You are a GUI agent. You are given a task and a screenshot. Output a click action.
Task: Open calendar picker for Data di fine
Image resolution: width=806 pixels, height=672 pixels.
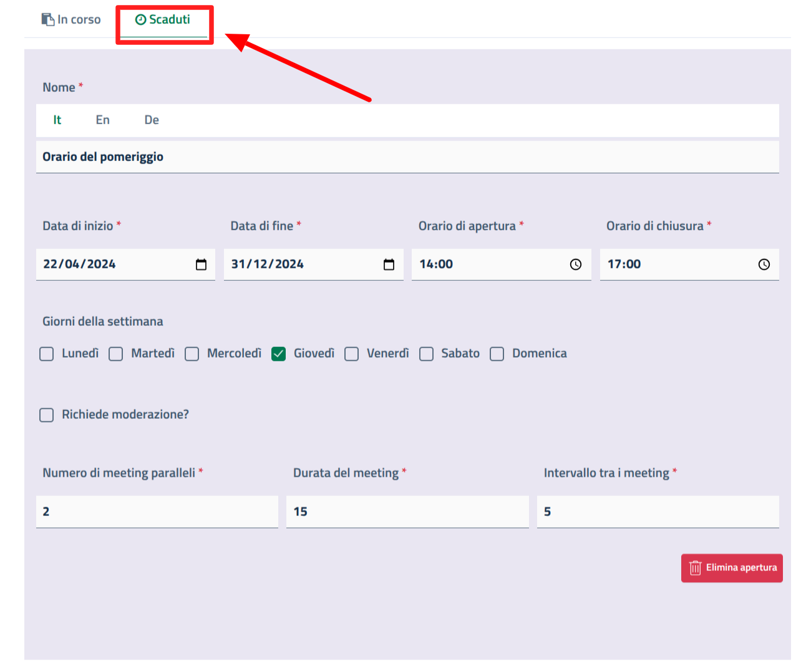coord(389,265)
